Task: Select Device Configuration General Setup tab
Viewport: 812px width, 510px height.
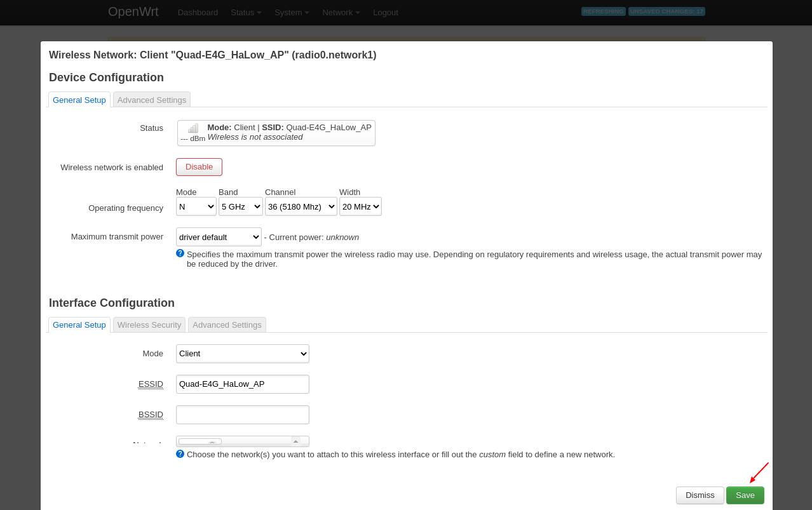Action: click(x=79, y=100)
